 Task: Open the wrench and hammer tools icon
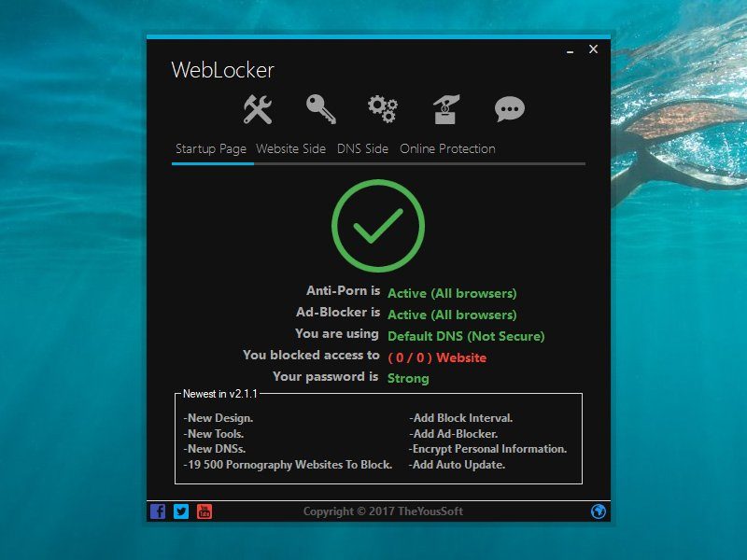coord(258,110)
